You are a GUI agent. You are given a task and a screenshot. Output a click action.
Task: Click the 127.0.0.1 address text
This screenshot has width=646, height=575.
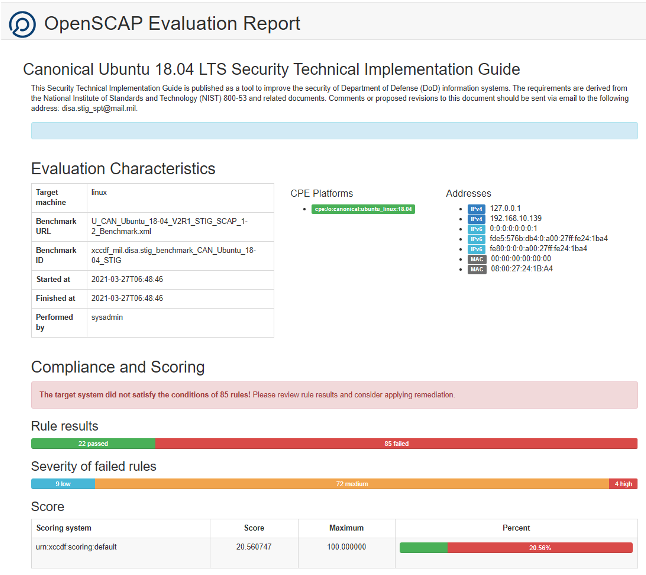click(x=506, y=208)
